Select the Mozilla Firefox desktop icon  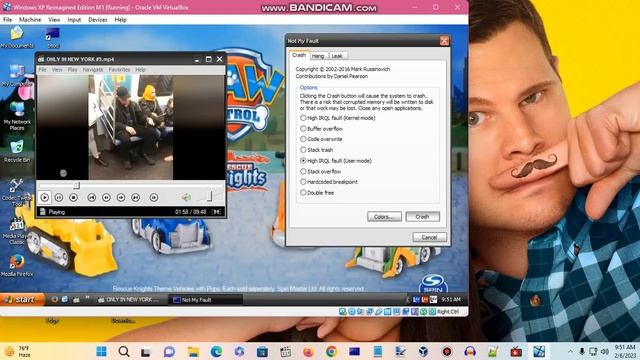click(17, 266)
